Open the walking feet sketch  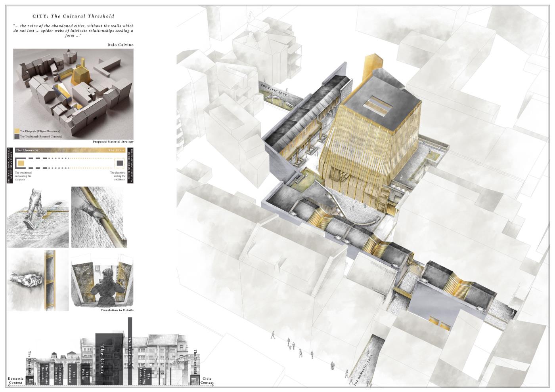pos(38,217)
